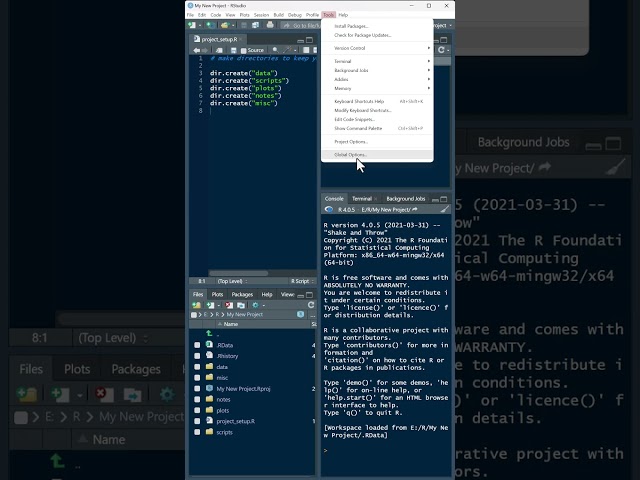Viewport: 640px width, 480px height.
Task: Click the clear console broom icon
Action: click(445, 209)
